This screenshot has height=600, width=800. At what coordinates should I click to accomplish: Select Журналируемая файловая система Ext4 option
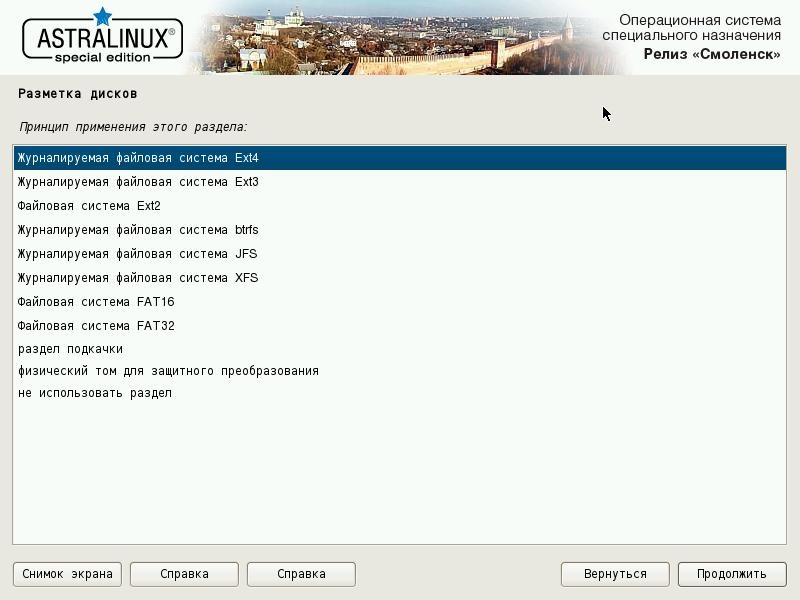pos(399,158)
